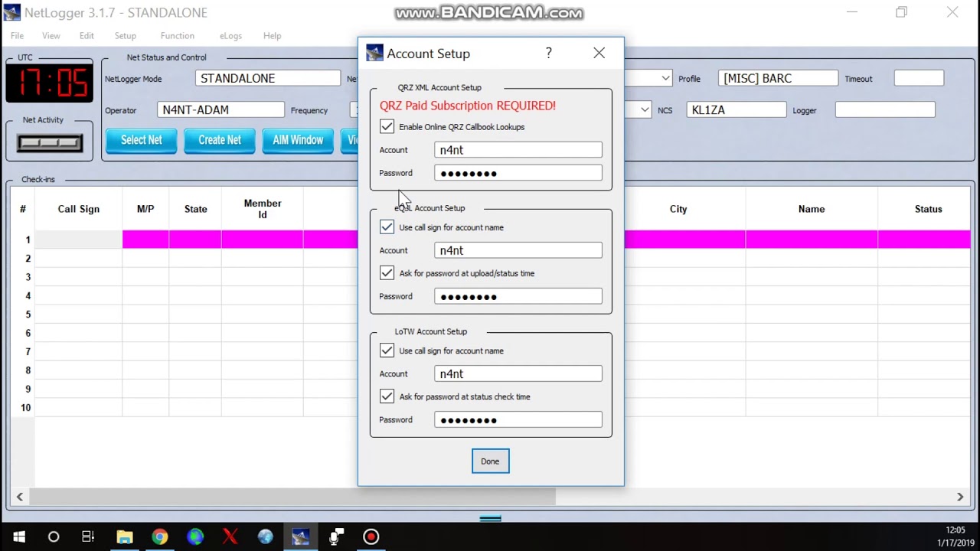Image resolution: width=980 pixels, height=551 pixels.
Task: Toggle Enable Online QRZ Callbook Lookups
Action: click(x=387, y=126)
